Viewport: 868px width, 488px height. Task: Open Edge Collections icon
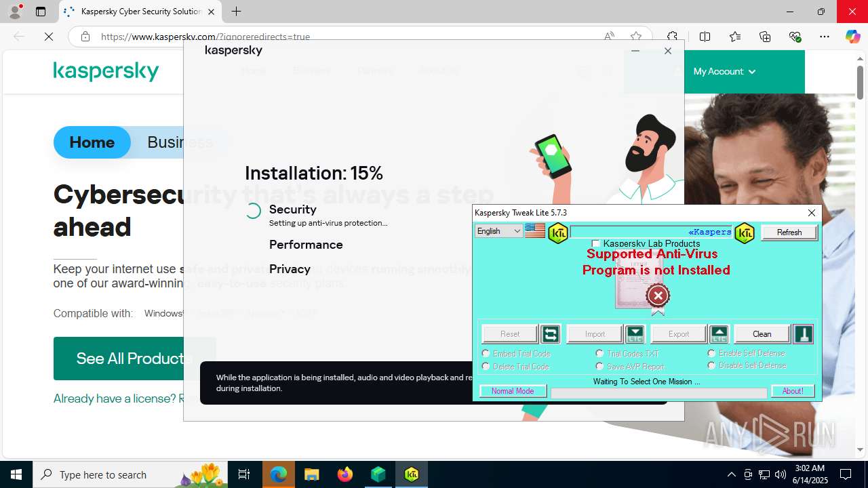pos(765,37)
